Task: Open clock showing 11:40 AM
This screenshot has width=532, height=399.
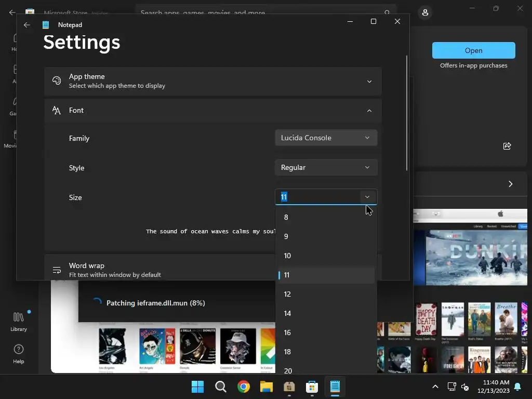Action: [494, 387]
